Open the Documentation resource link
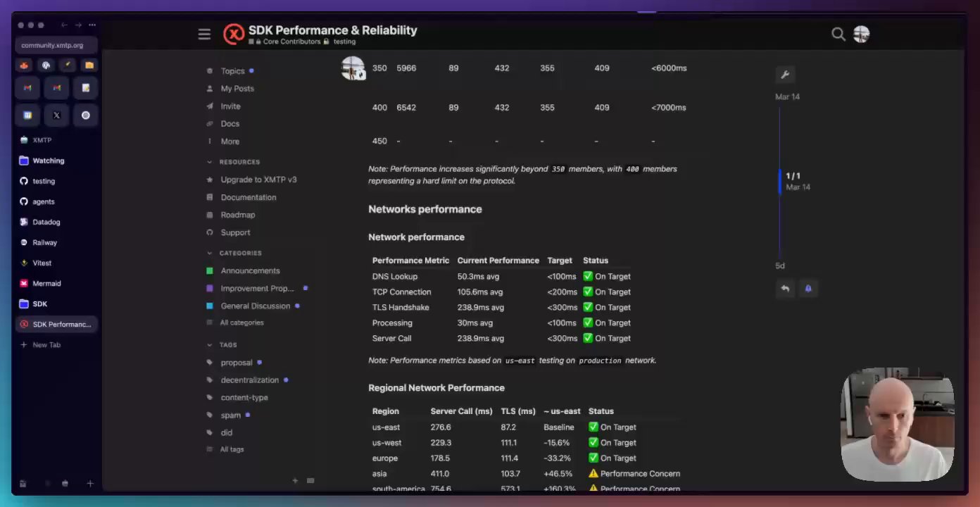This screenshot has height=507, width=980. click(248, 197)
